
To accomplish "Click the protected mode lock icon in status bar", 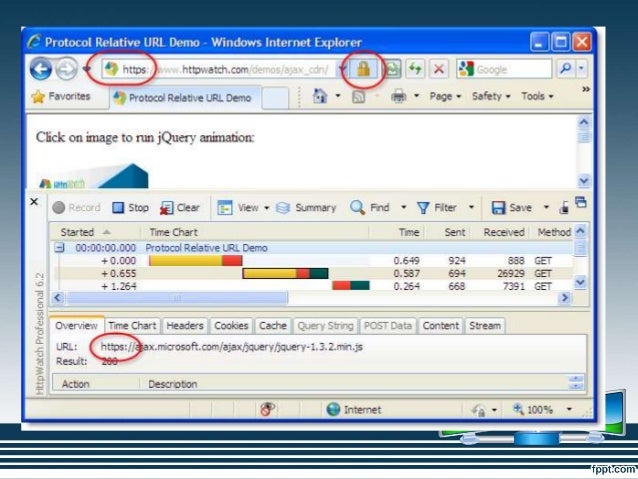I will point(479,409).
